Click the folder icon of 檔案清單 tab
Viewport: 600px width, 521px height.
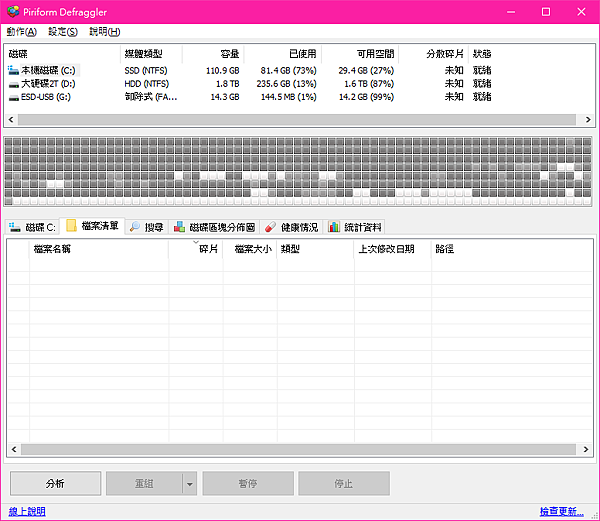(x=72, y=225)
